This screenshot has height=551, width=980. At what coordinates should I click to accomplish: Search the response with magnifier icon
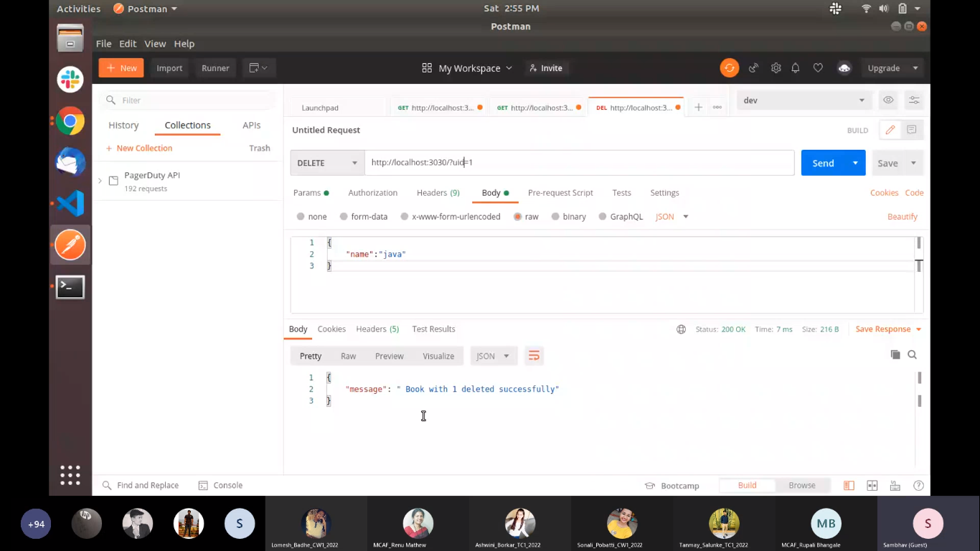tap(913, 354)
